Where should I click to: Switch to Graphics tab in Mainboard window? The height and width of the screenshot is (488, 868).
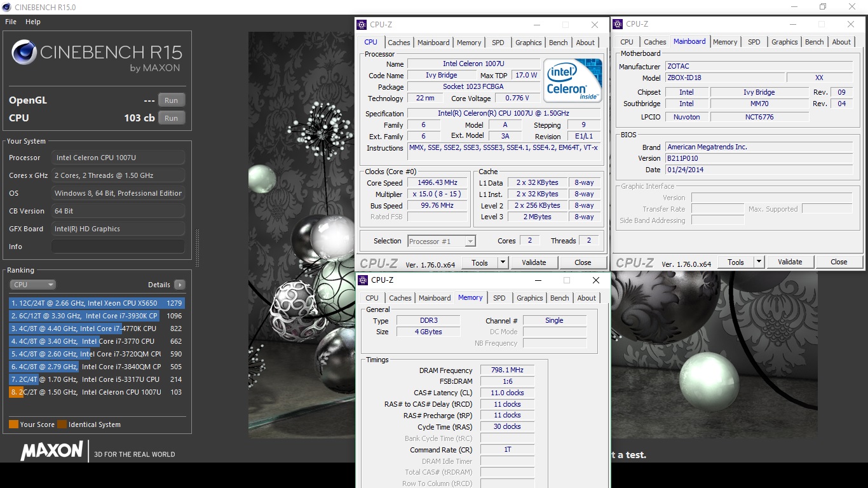(785, 42)
